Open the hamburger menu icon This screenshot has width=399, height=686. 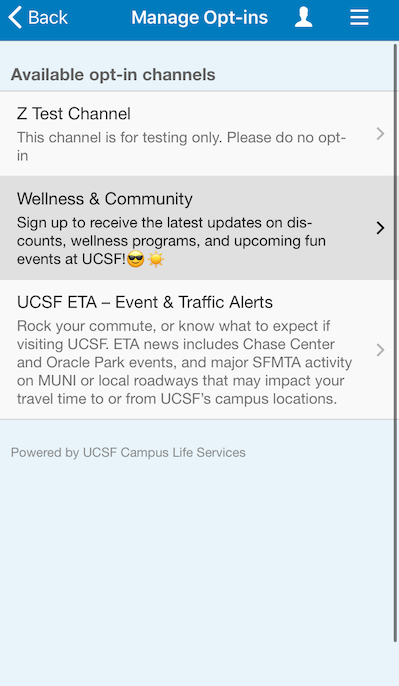[x=359, y=18]
